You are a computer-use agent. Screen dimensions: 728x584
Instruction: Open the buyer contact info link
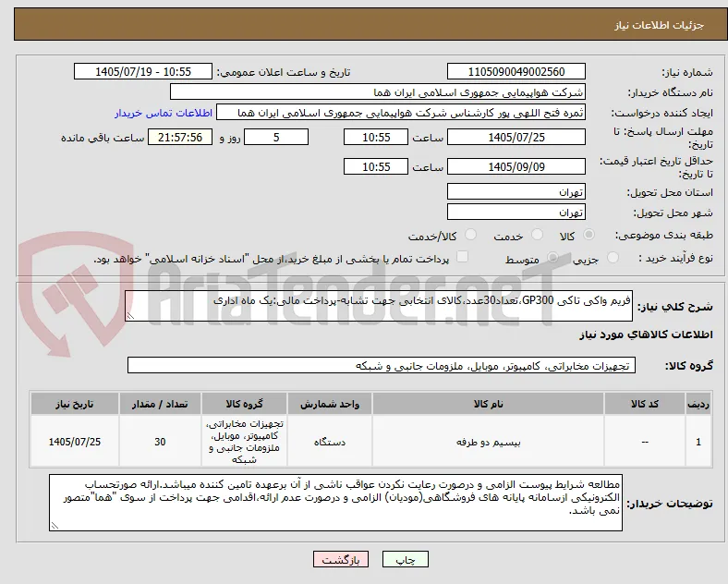[x=164, y=113]
